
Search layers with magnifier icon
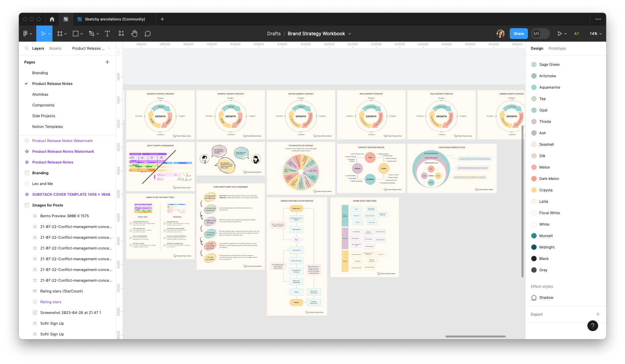pos(27,48)
